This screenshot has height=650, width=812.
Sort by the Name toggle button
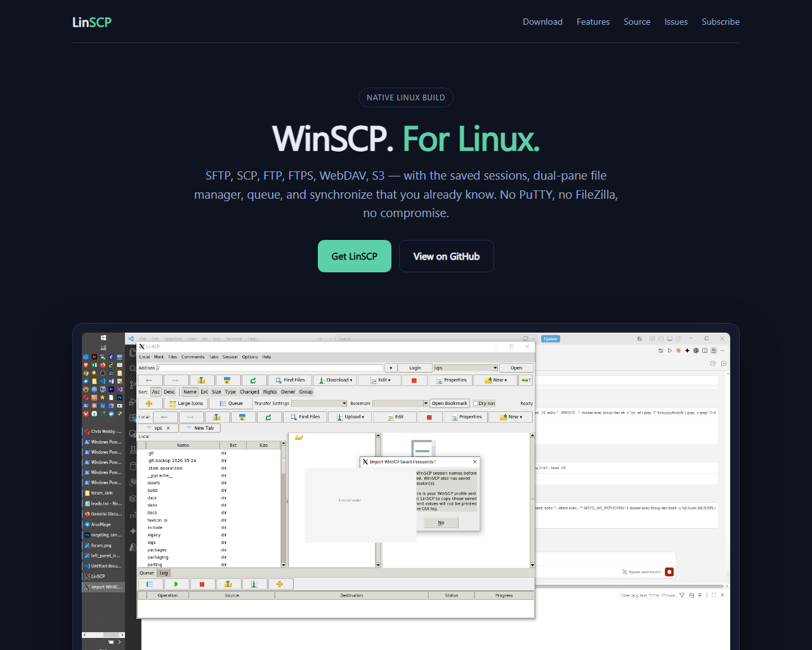(x=190, y=392)
